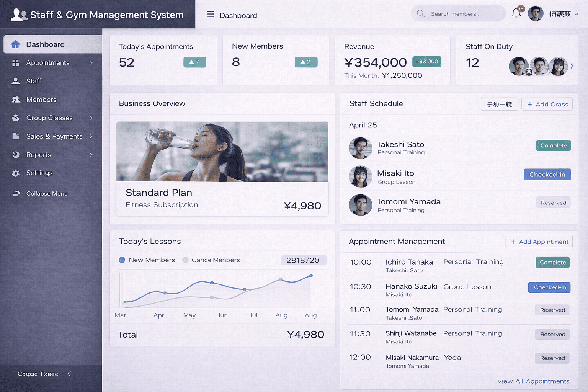Image resolution: width=588 pixels, height=392 pixels.
Task: Click the search magnifier icon
Action: 420,13
